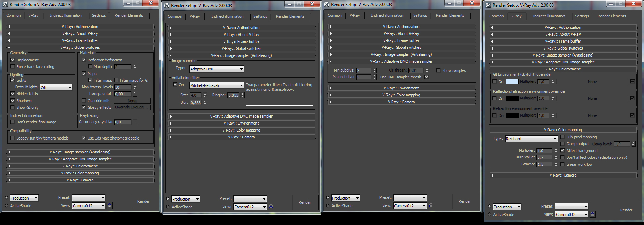Click Min subdivs input field
The width and height of the screenshot is (644, 225).
point(364,70)
